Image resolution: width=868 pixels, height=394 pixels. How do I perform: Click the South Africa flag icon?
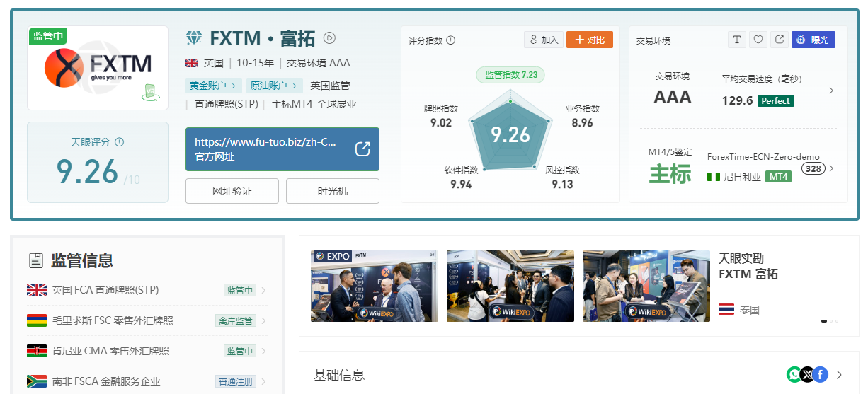37,381
